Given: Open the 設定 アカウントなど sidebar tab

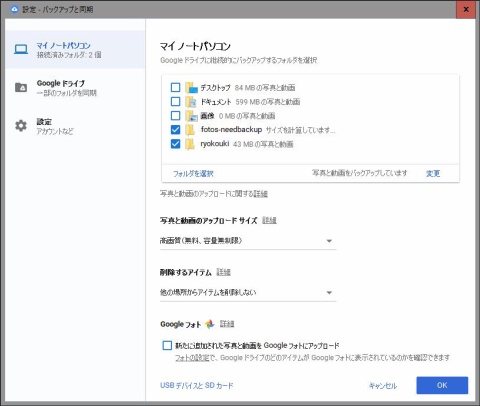Looking at the screenshot, I should [x=75, y=126].
